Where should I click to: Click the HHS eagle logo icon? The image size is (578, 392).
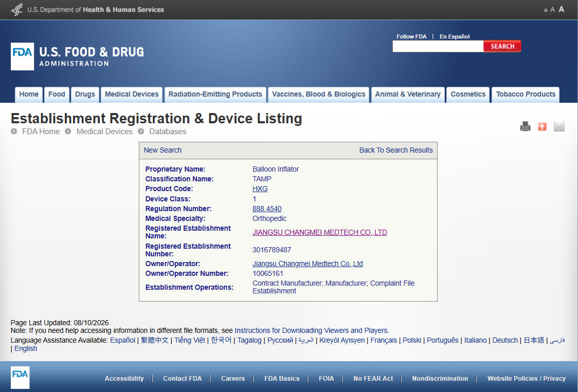pos(17,9)
